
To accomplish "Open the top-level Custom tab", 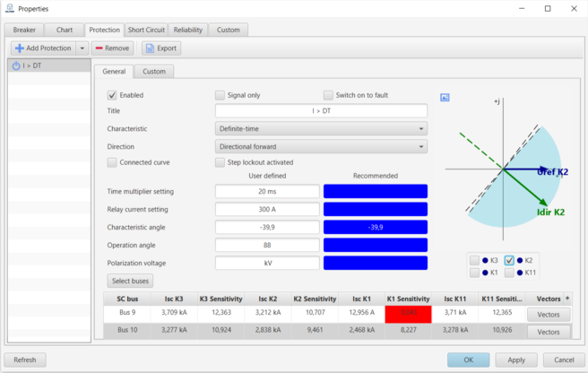I will click(228, 30).
